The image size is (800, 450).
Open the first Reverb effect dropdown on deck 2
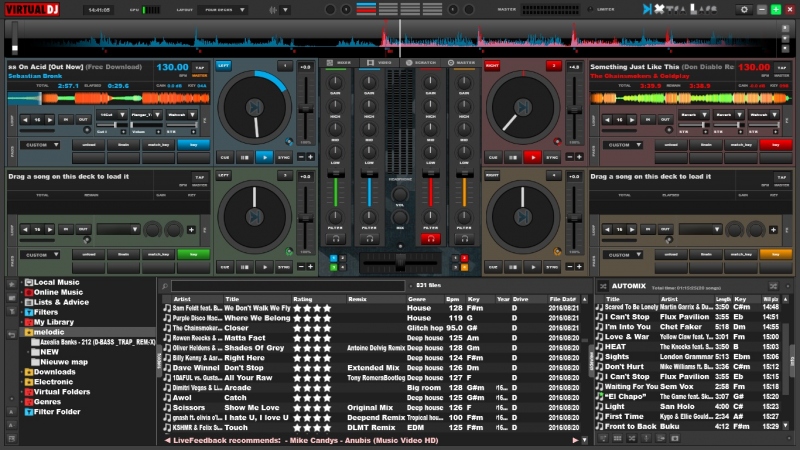[x=693, y=115]
